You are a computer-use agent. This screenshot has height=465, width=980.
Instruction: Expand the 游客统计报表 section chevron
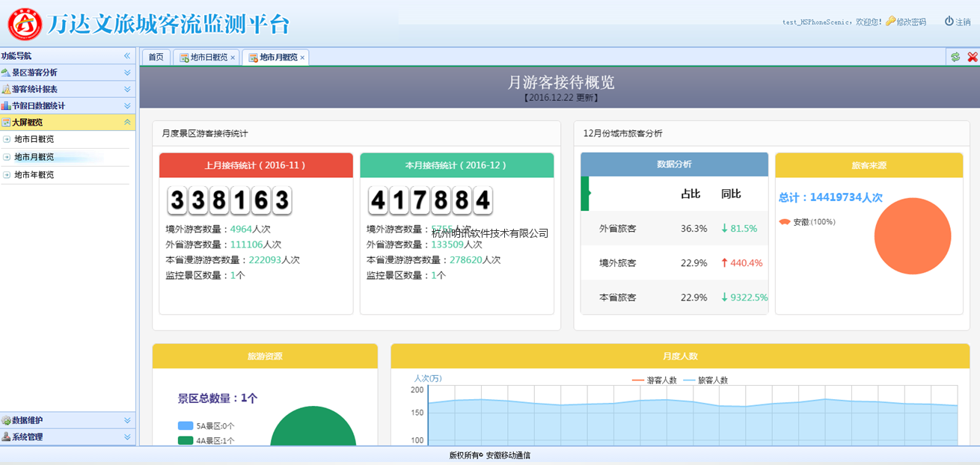[127, 89]
